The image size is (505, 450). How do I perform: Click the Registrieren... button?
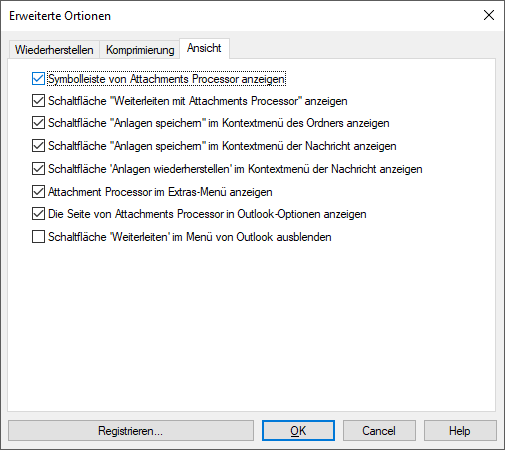[131, 431]
